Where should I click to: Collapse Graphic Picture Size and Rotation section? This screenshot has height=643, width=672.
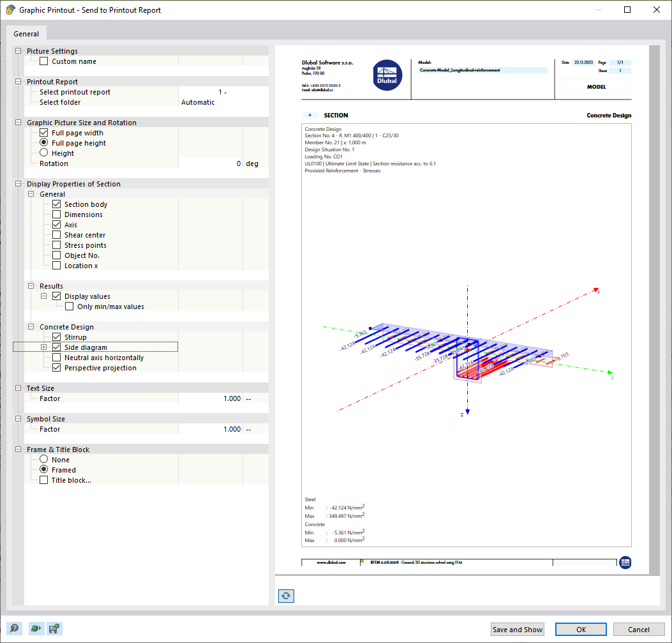pyautogui.click(x=18, y=123)
